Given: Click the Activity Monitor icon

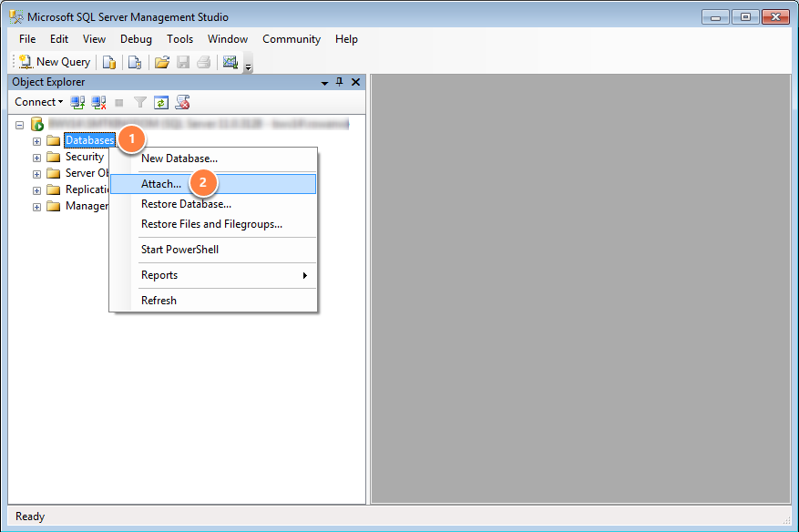Looking at the screenshot, I should point(230,62).
